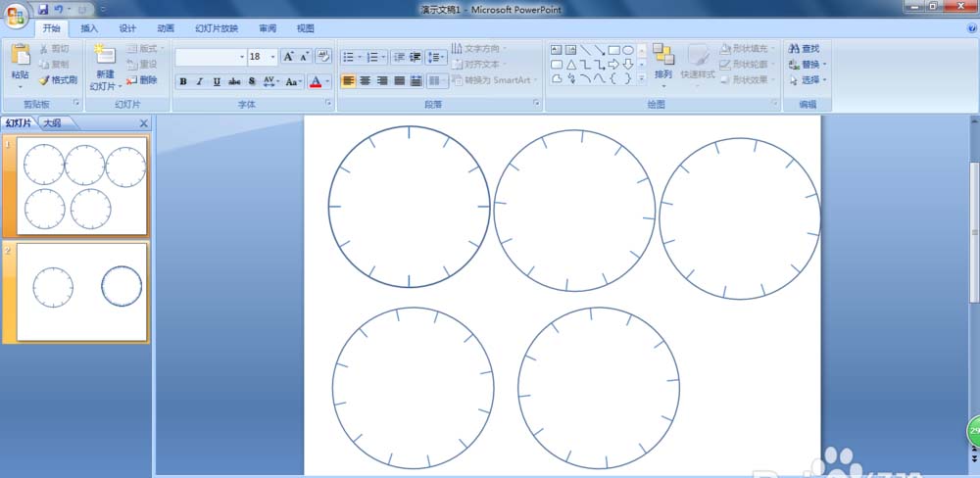The width and height of the screenshot is (980, 478).
Task: Toggle Bold formatting
Action: tap(183, 81)
